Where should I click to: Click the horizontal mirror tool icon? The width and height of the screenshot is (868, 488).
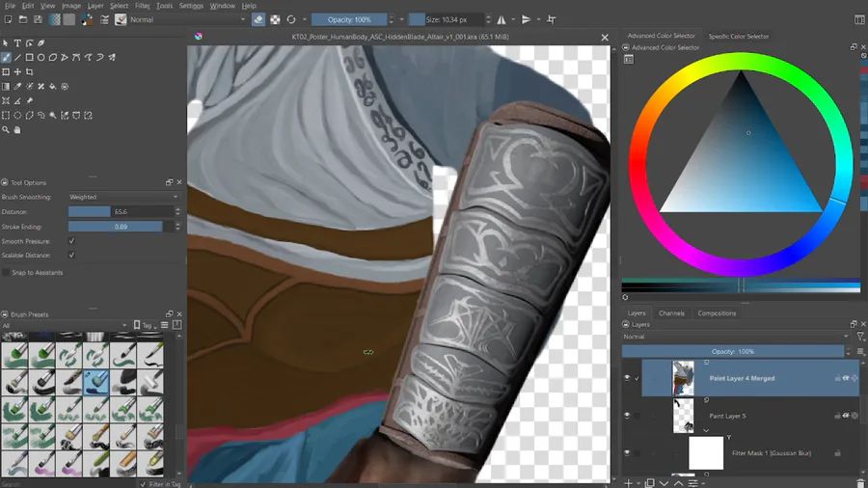[502, 19]
